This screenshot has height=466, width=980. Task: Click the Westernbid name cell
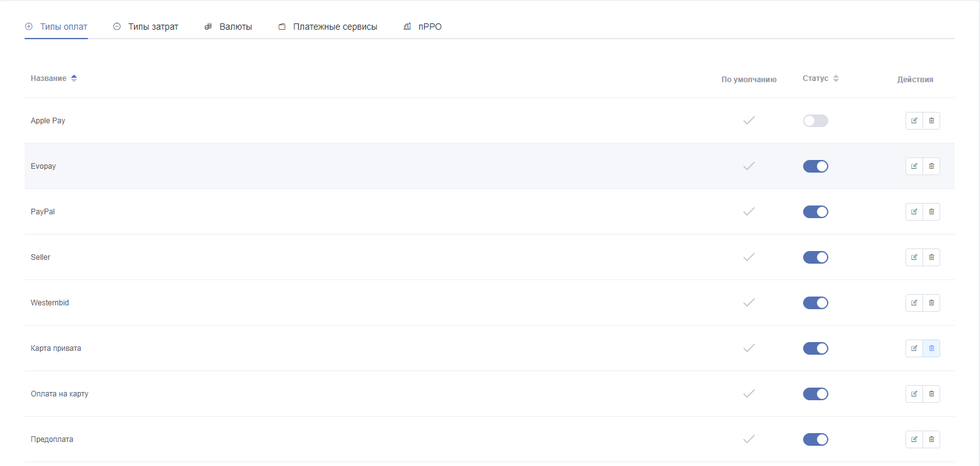click(x=50, y=303)
